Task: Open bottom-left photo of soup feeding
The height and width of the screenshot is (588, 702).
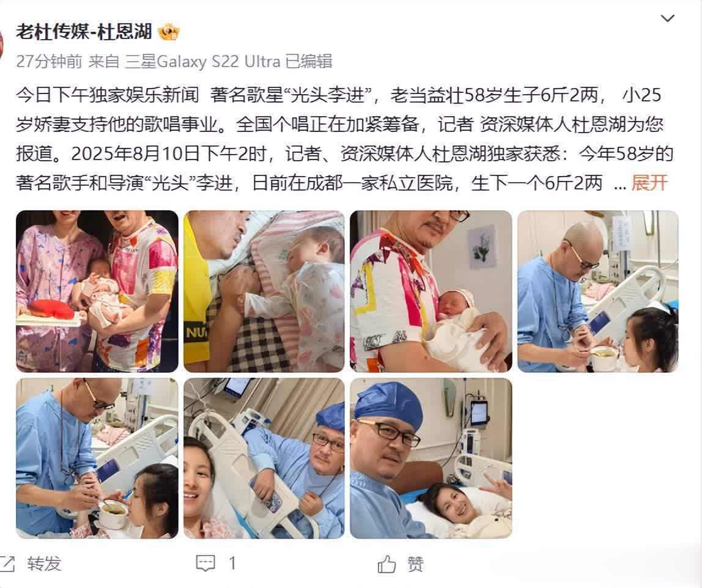Action: [97, 458]
